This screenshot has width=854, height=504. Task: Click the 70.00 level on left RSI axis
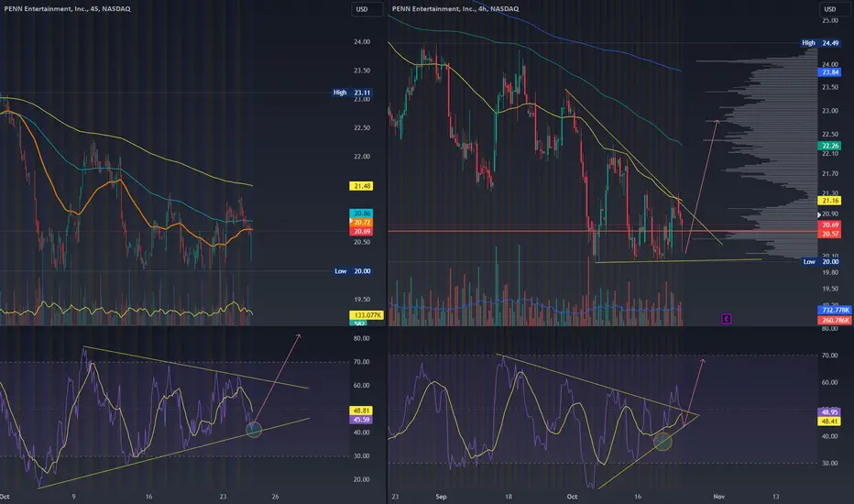coord(362,362)
